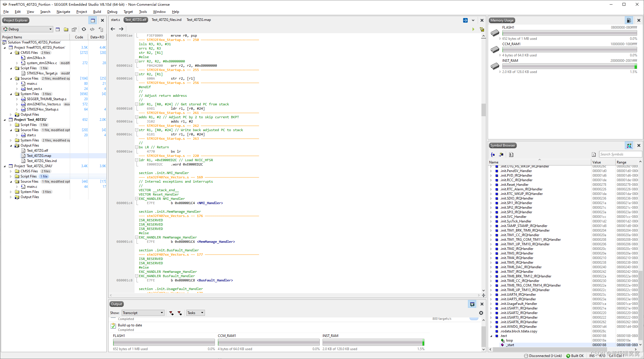Collapse Project 'FreeRTOS_407ZG_Portion' tree node

[x=5, y=48]
